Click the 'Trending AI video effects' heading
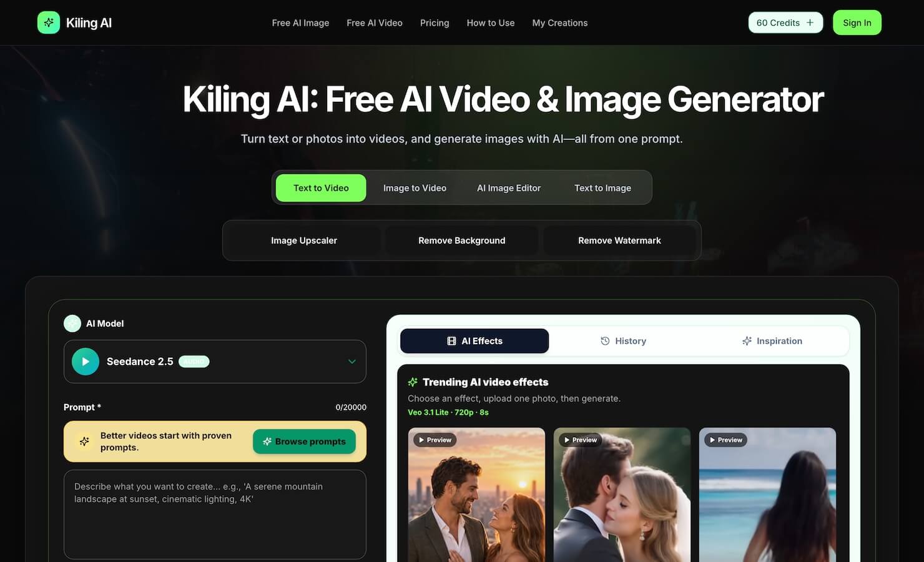 tap(485, 382)
